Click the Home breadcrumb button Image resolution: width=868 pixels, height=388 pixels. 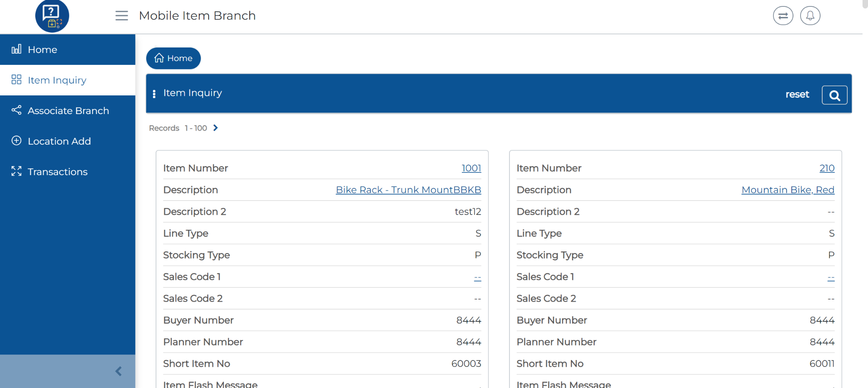173,58
